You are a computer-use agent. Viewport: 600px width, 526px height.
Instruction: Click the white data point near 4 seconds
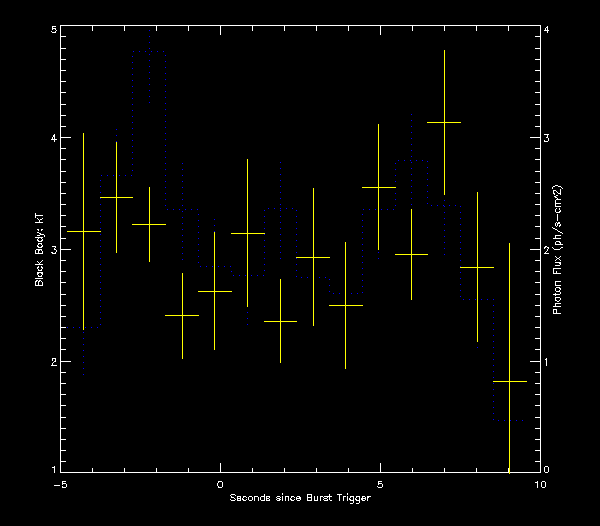coord(345,305)
